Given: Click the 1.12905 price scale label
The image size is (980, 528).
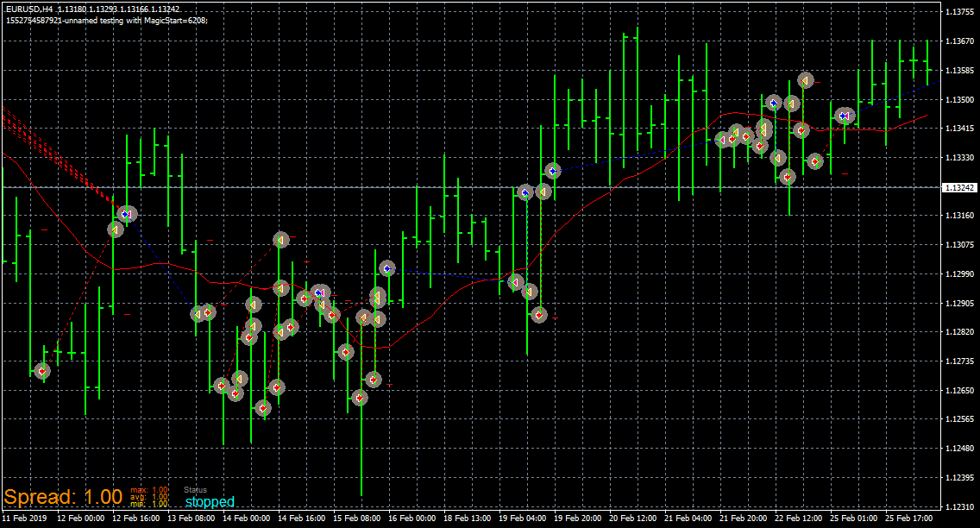Looking at the screenshot, I should tap(959, 303).
